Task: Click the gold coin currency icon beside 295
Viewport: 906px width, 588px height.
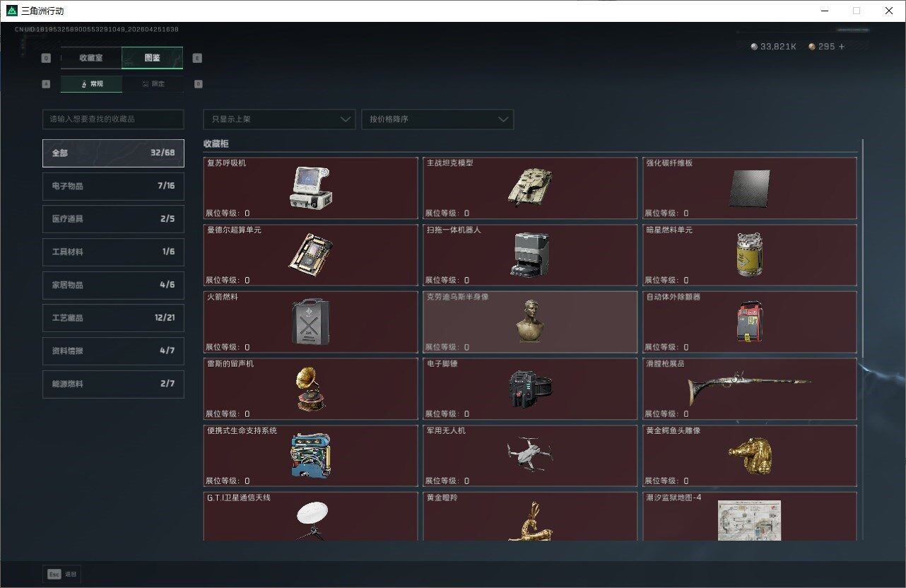Action: click(811, 47)
